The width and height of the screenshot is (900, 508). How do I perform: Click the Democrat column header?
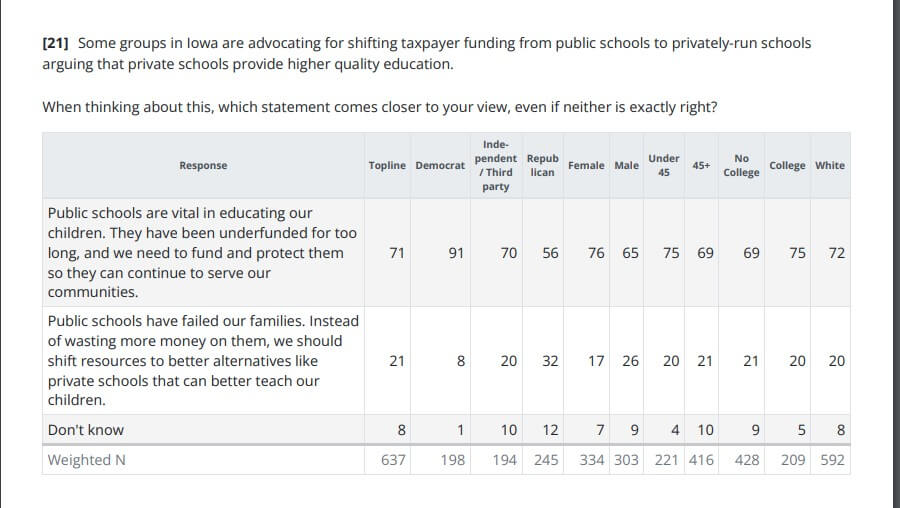tap(440, 166)
